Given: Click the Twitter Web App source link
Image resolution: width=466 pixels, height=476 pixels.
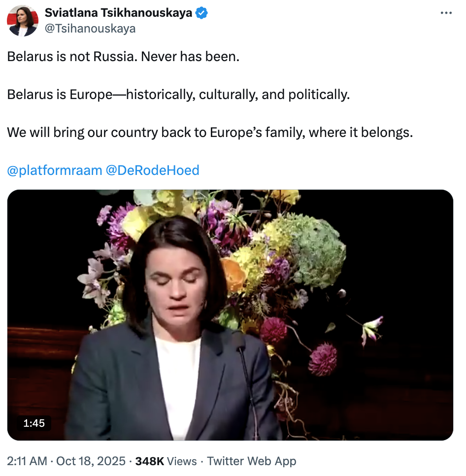Looking at the screenshot, I should pyautogui.click(x=251, y=461).
